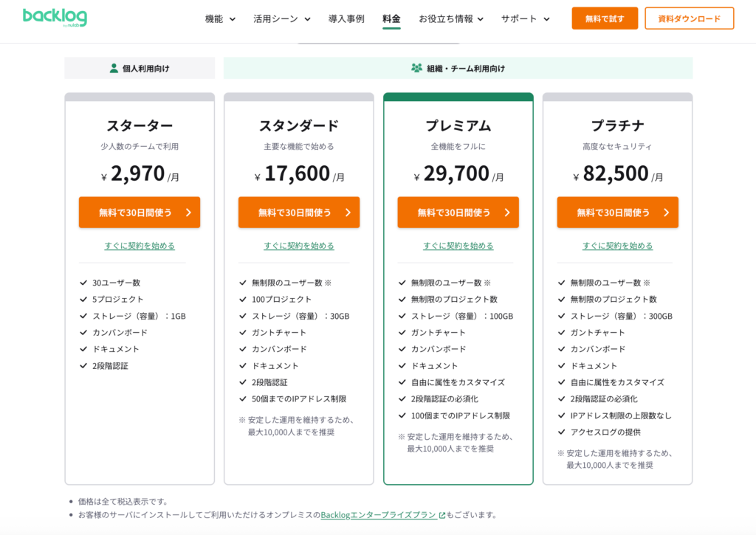Open the サポート dropdown menu

[x=526, y=19]
